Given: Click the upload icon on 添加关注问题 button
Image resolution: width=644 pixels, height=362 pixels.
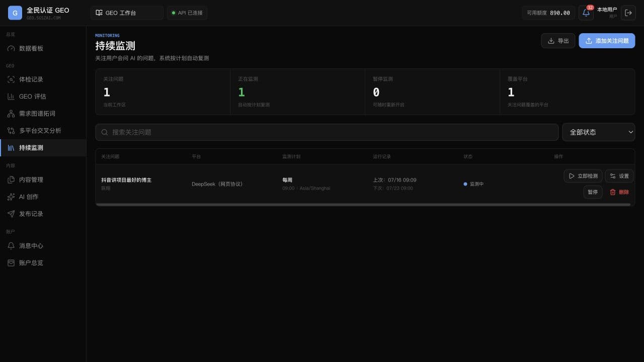Looking at the screenshot, I should click(x=589, y=41).
